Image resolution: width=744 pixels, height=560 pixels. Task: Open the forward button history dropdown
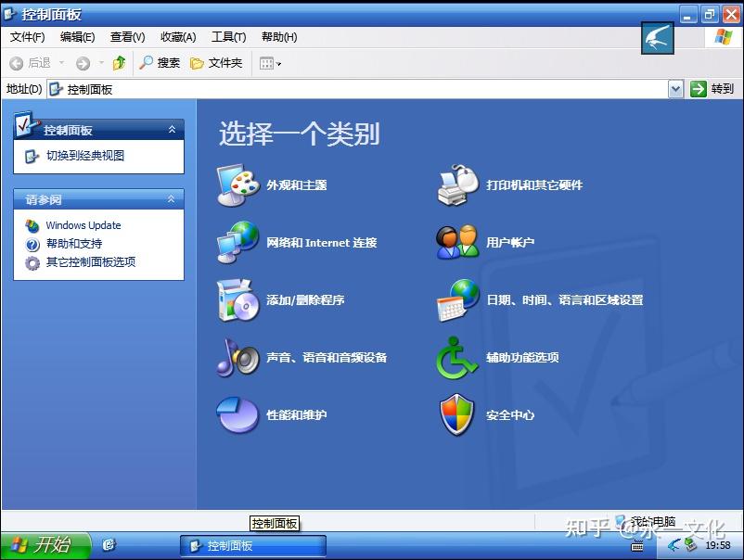point(101,63)
